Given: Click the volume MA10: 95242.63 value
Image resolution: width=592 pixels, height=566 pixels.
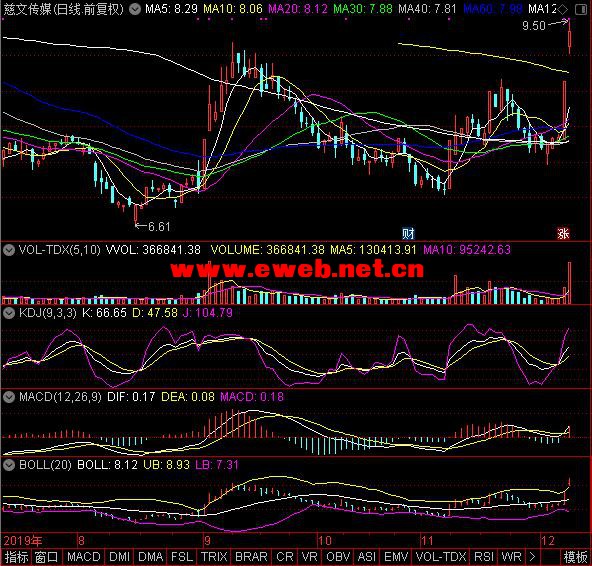Looking at the screenshot, I should tap(467, 250).
